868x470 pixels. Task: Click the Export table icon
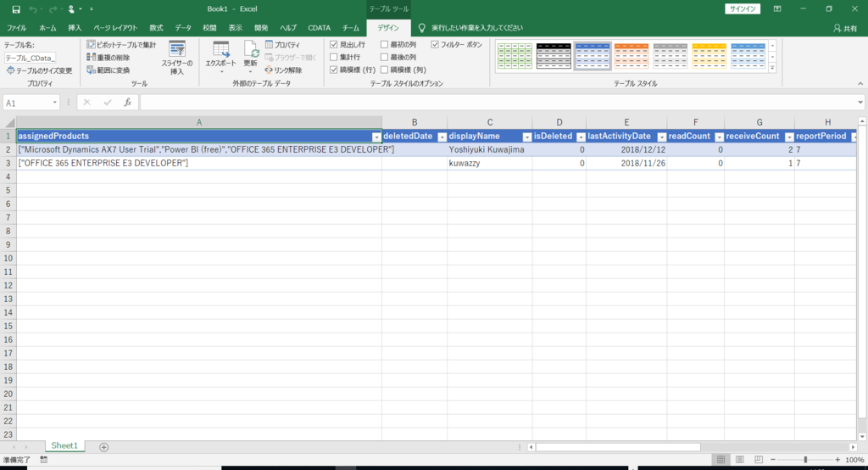pos(221,49)
